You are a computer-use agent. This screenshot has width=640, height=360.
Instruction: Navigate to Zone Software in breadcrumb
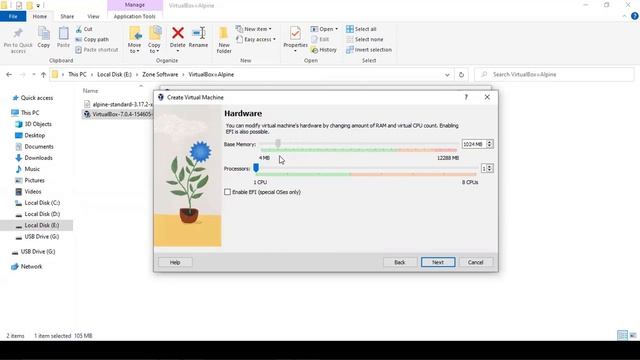click(160, 75)
